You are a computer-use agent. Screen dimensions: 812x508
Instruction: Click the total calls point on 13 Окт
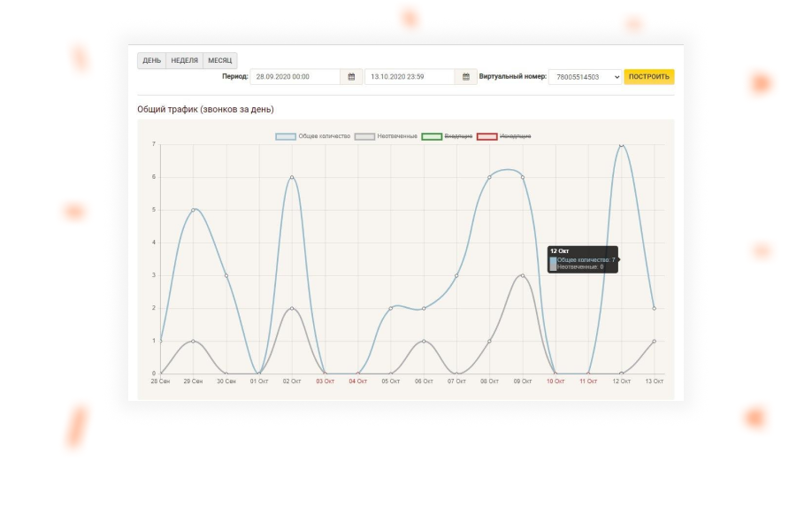click(655, 308)
